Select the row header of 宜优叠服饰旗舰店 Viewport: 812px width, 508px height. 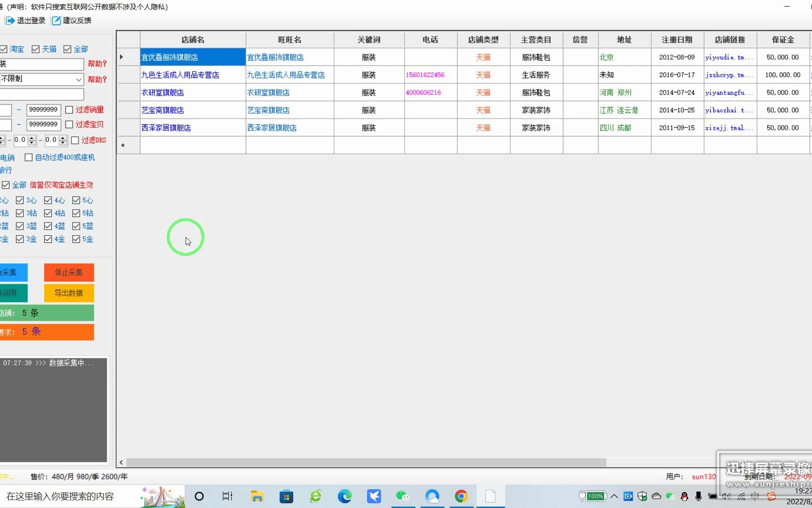click(128, 57)
